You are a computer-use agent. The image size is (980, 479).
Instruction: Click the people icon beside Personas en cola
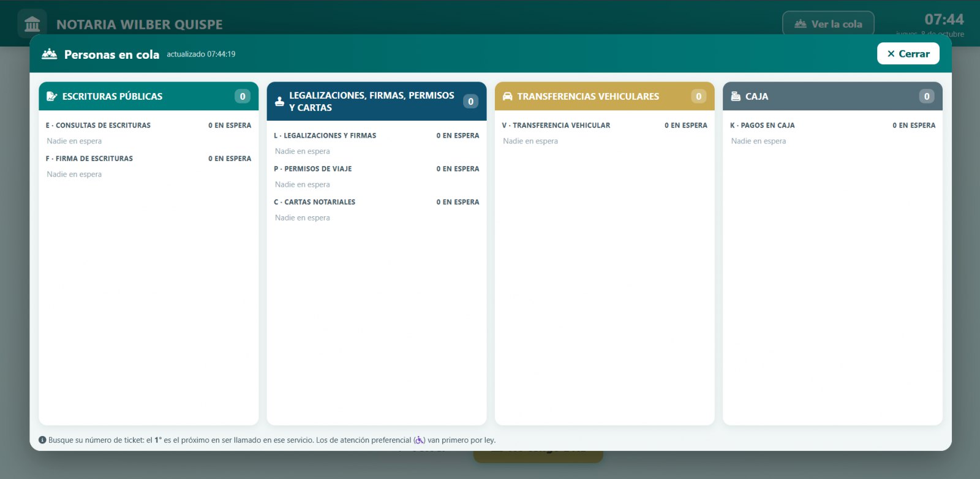coord(50,54)
